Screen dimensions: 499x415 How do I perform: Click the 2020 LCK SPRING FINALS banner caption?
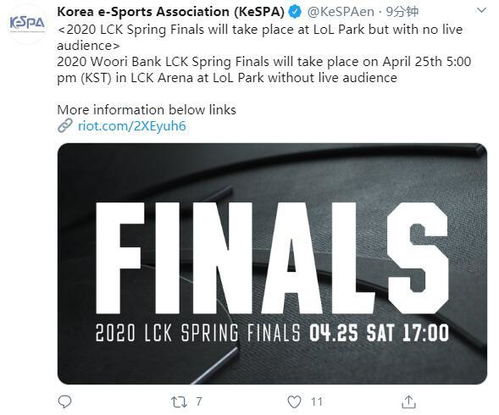(x=198, y=333)
